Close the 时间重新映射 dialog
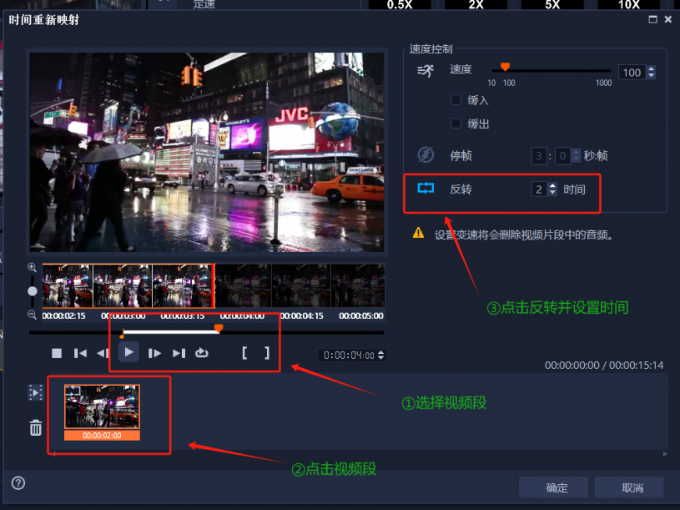This screenshot has height=510, width=680. 668,20
